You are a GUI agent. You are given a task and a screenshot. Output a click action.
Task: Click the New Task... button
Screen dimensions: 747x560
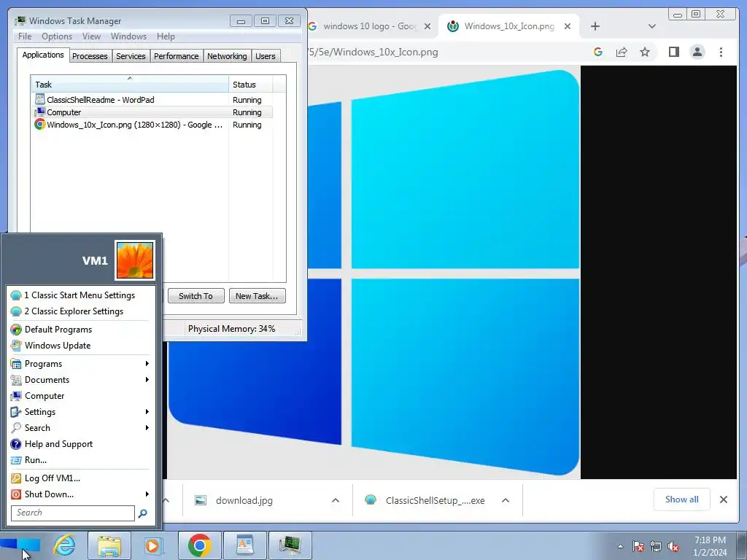pos(257,296)
